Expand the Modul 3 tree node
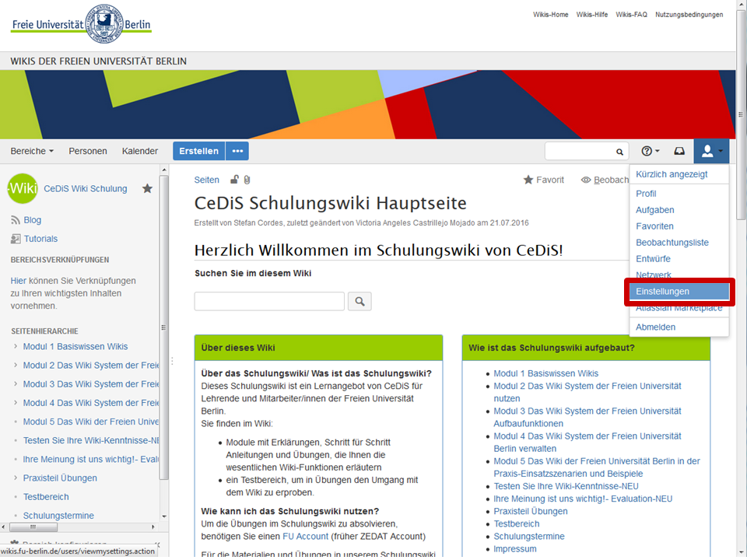The height and width of the screenshot is (560, 747). click(x=16, y=383)
